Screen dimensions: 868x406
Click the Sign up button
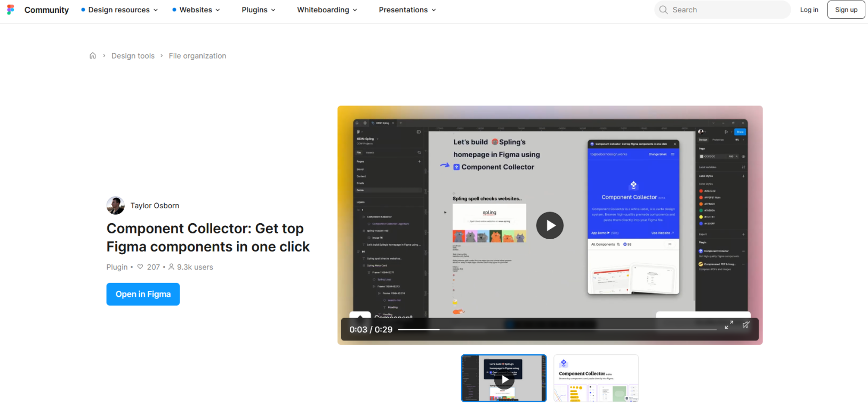tap(846, 10)
